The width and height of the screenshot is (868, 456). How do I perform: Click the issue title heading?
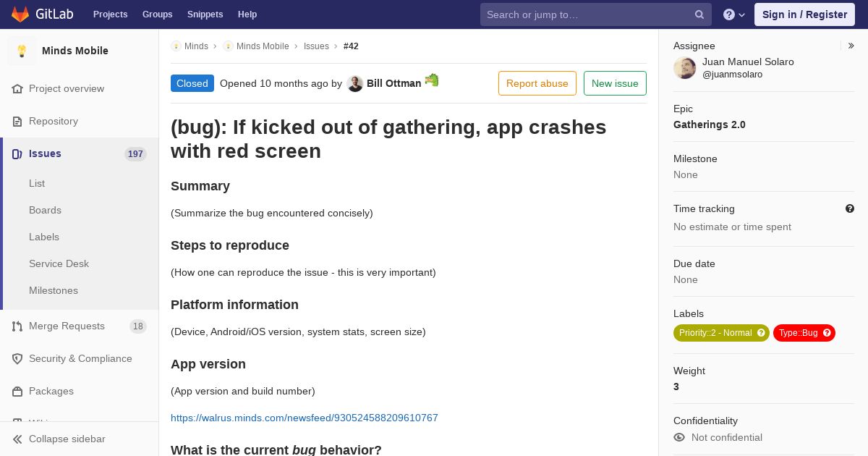point(388,139)
